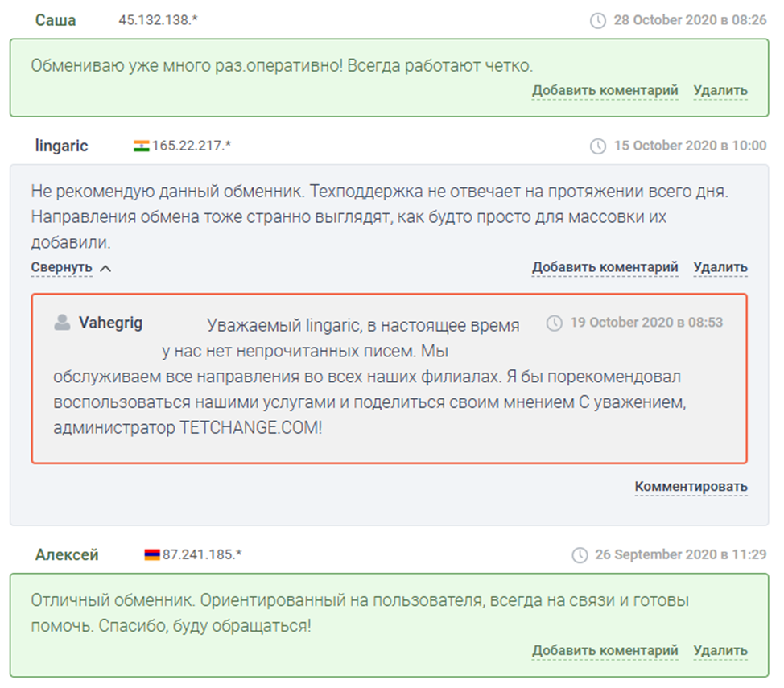Delete Алексей's review

pyautogui.click(x=720, y=650)
